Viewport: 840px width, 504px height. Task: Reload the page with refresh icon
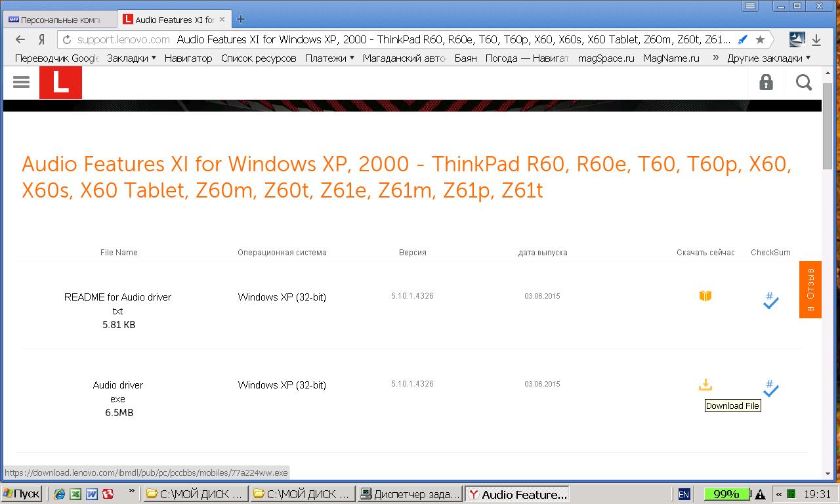(x=66, y=39)
